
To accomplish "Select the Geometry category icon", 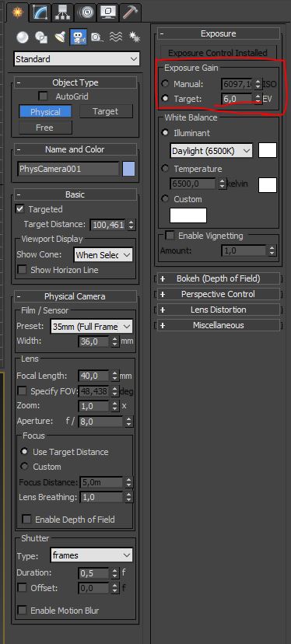I will point(23,37).
